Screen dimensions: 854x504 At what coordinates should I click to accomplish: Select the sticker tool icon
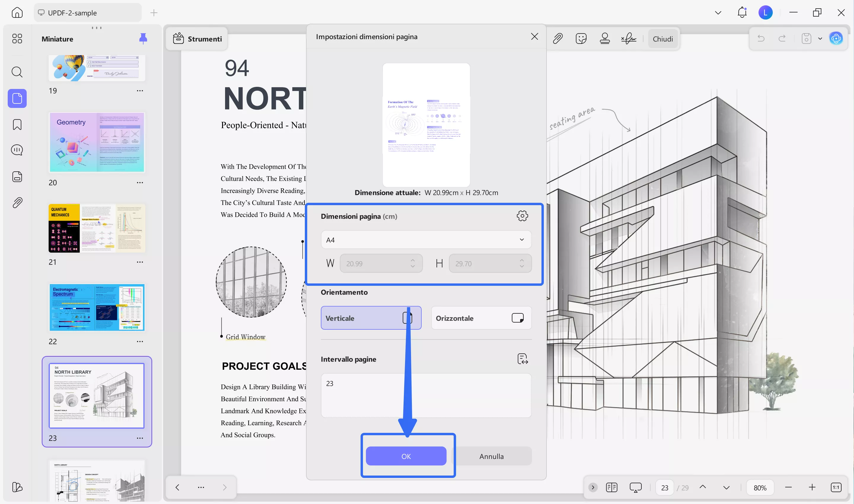point(581,39)
